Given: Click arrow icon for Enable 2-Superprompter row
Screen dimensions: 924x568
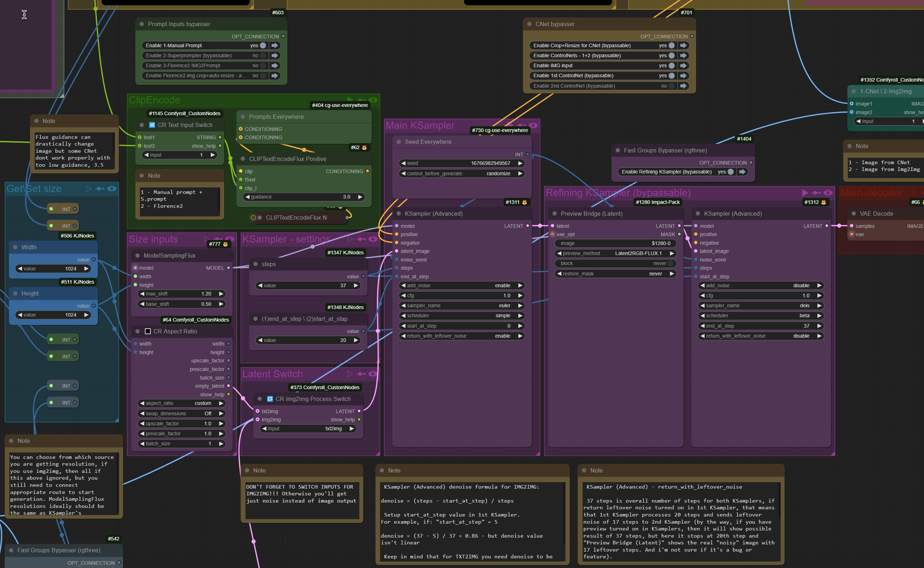Looking at the screenshot, I should [275, 55].
